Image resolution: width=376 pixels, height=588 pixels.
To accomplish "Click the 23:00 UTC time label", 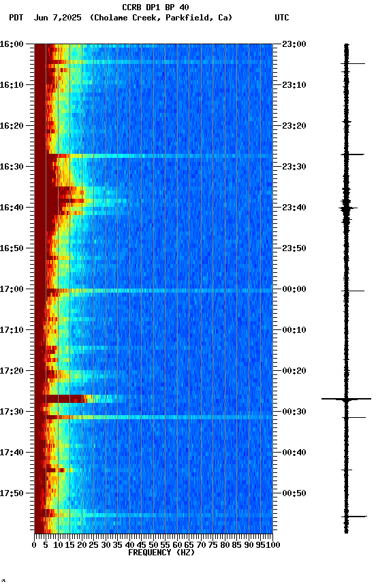I will coord(294,44).
